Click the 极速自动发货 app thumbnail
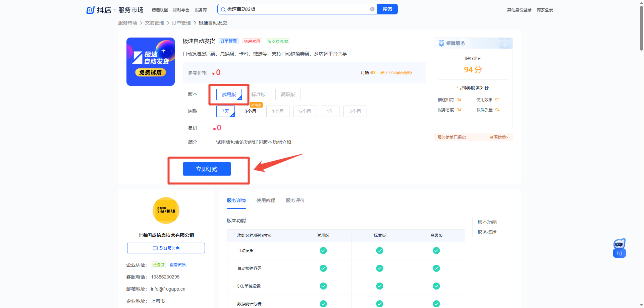This screenshot has height=308, width=644. pyautogui.click(x=151, y=62)
